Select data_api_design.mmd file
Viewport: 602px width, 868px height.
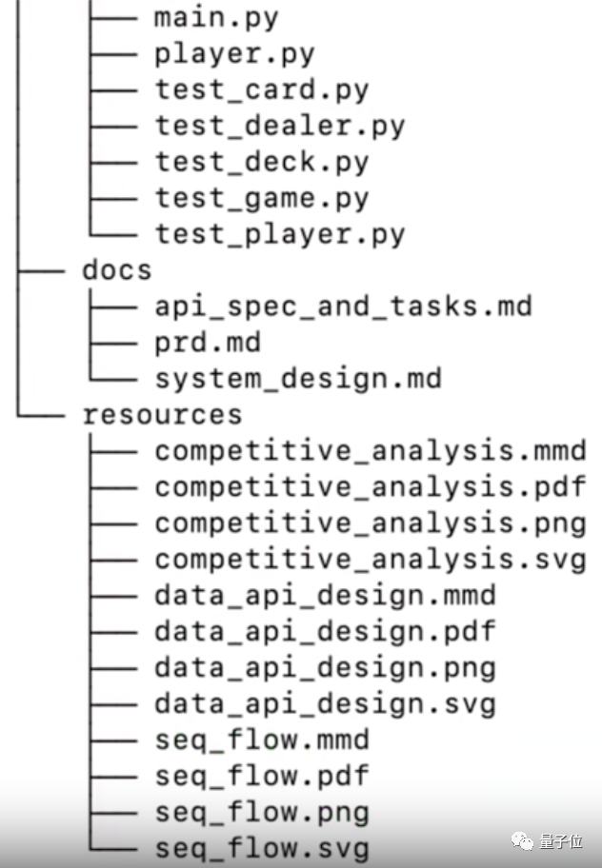coord(325,596)
